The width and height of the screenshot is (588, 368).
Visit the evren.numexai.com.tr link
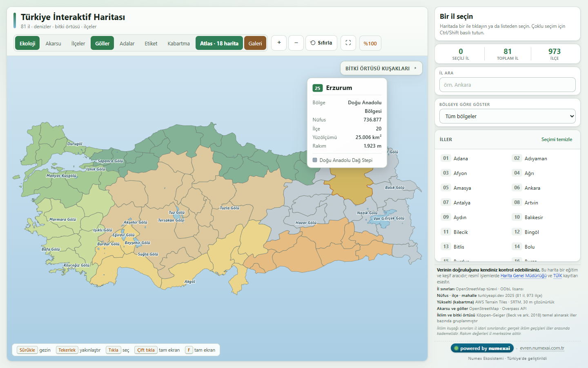point(542,348)
